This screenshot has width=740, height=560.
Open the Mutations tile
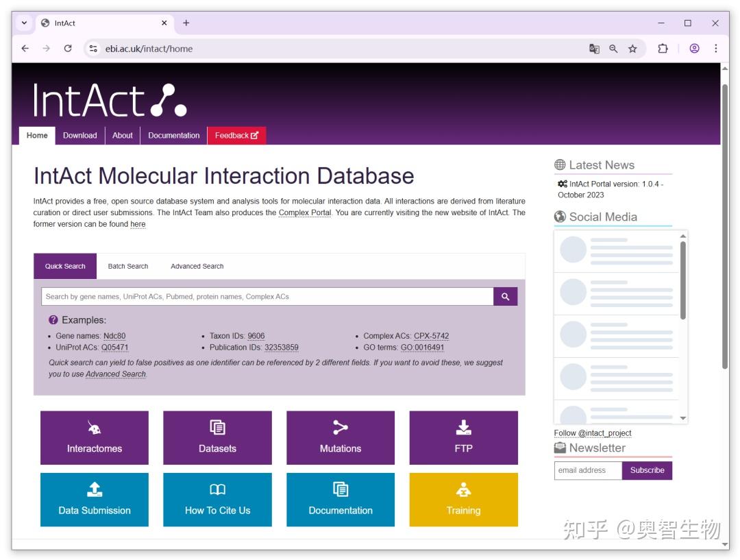pos(341,438)
